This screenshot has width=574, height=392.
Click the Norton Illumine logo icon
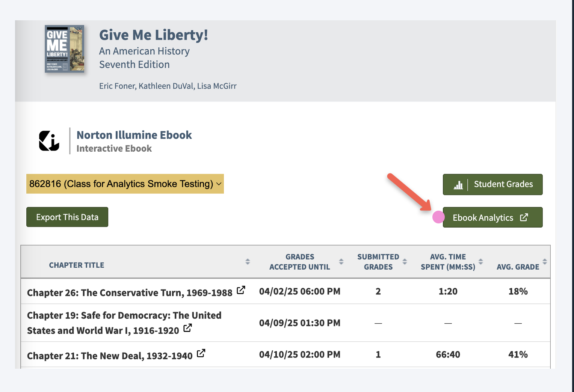tap(49, 141)
